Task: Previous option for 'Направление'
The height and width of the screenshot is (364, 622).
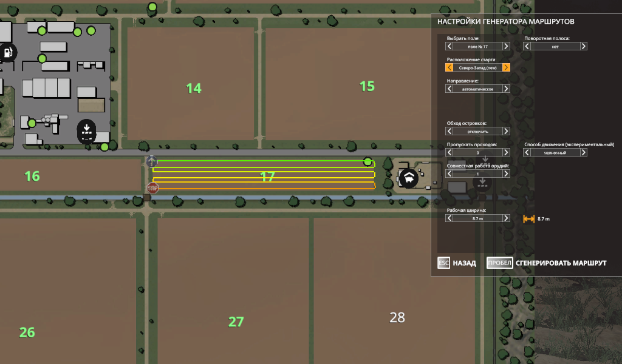Action: (x=449, y=89)
